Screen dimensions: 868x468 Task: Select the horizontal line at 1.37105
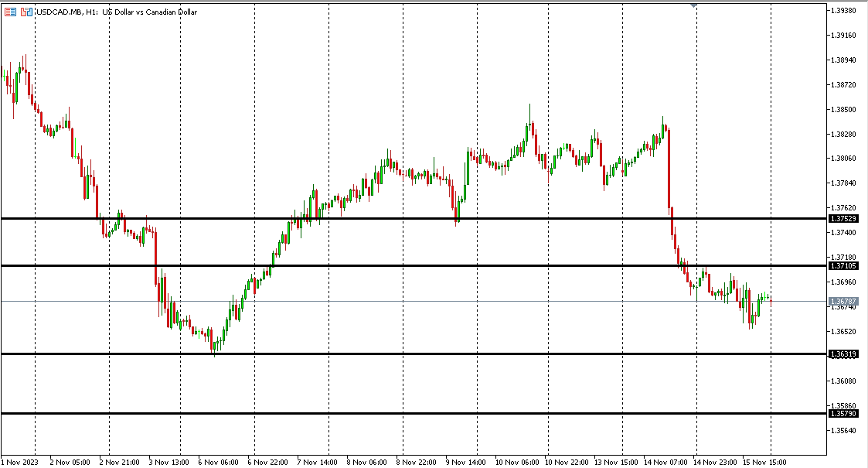[x=413, y=266]
